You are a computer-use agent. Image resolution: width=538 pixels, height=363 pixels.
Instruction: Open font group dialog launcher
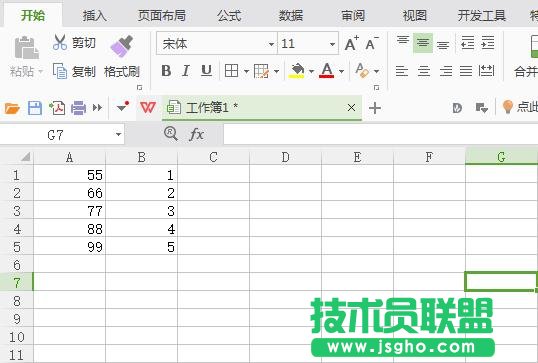pyautogui.click(x=376, y=87)
